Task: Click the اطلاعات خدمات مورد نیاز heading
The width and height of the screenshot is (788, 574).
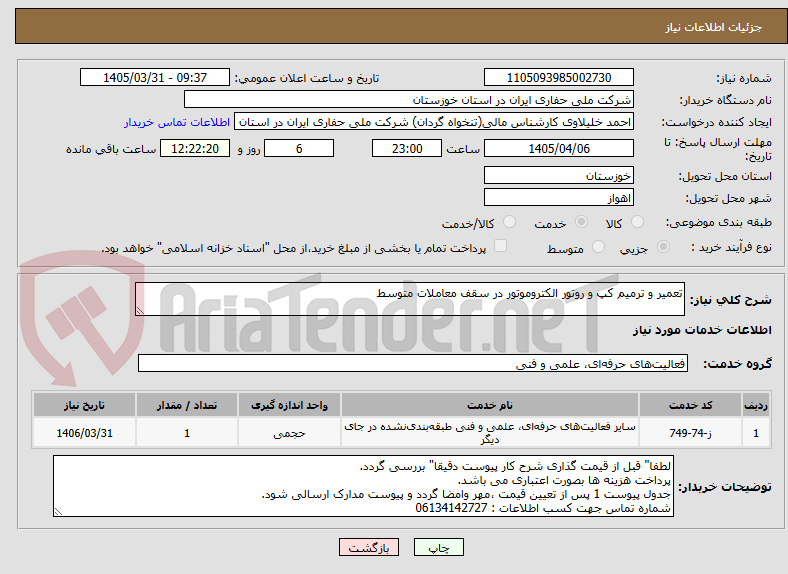Action: pyautogui.click(x=702, y=330)
